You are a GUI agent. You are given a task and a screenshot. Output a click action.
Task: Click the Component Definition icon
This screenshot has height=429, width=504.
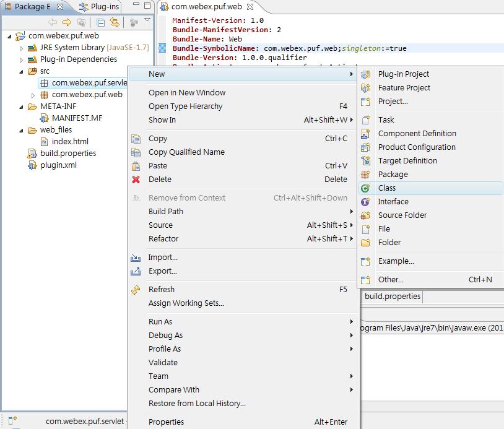click(366, 134)
